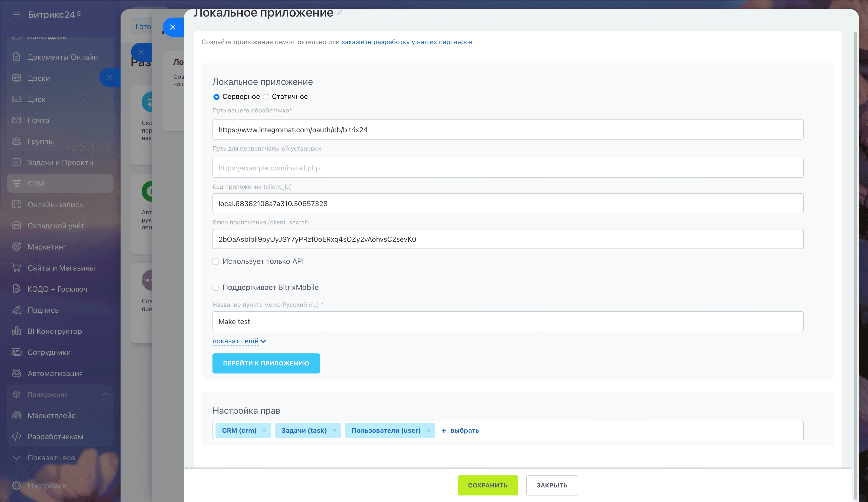Switch to the Разработчикам section
The width and height of the screenshot is (868, 502).
click(x=55, y=436)
